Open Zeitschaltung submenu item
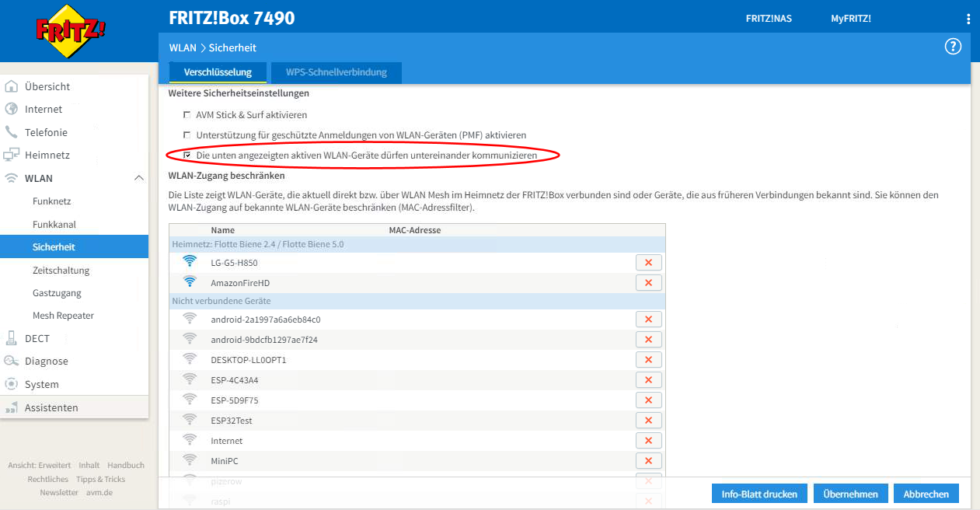 click(x=61, y=271)
